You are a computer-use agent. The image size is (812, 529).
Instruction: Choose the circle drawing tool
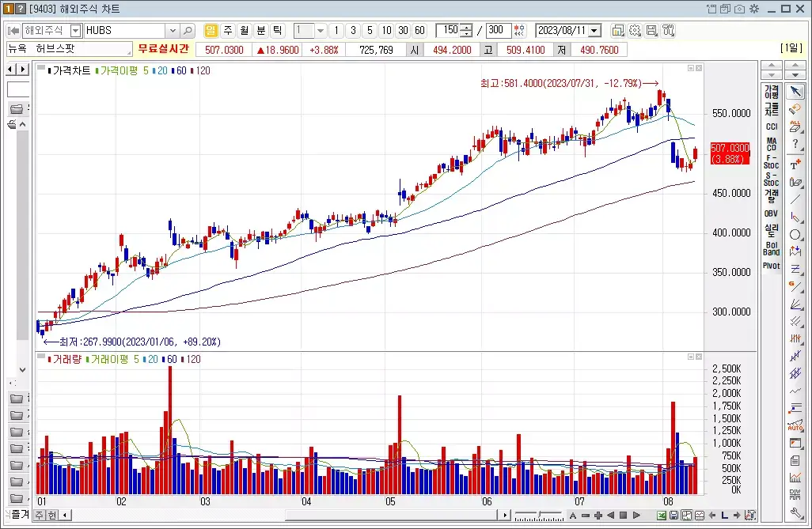pyautogui.click(x=795, y=235)
